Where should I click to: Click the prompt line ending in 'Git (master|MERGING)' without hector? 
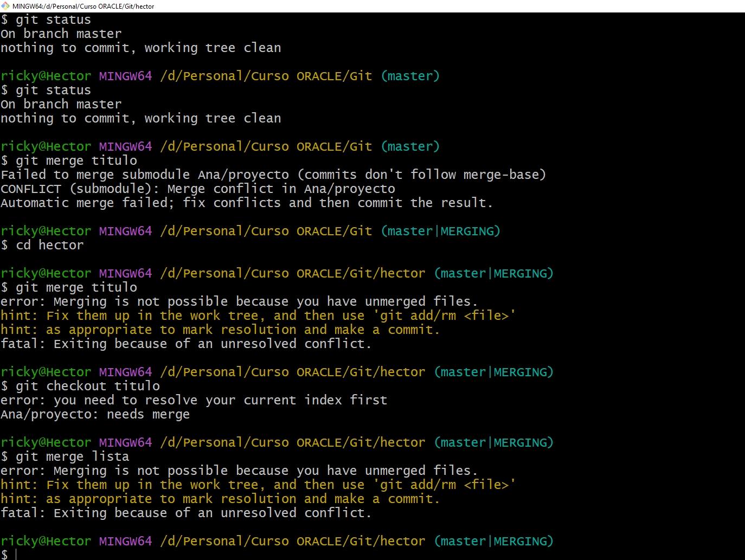[x=251, y=231]
